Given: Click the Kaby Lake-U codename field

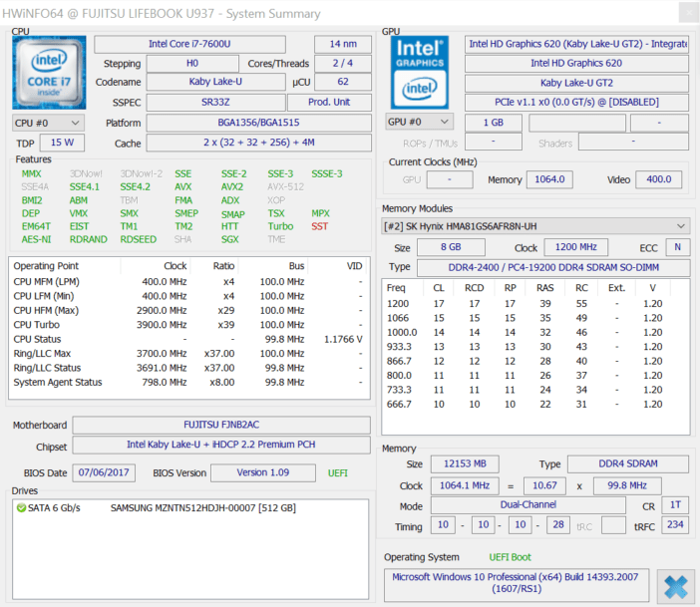Looking at the screenshot, I should click(x=215, y=82).
